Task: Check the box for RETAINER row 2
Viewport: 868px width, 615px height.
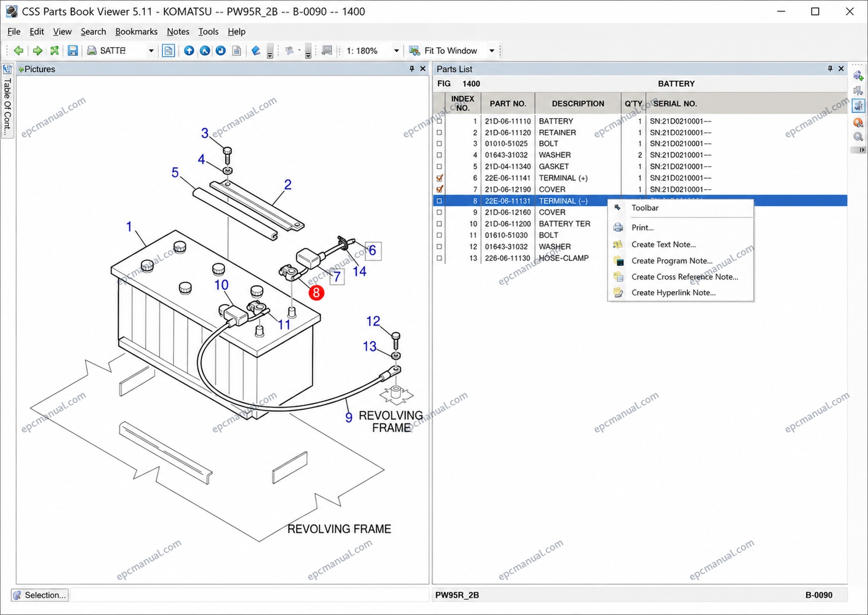Action: click(x=439, y=132)
